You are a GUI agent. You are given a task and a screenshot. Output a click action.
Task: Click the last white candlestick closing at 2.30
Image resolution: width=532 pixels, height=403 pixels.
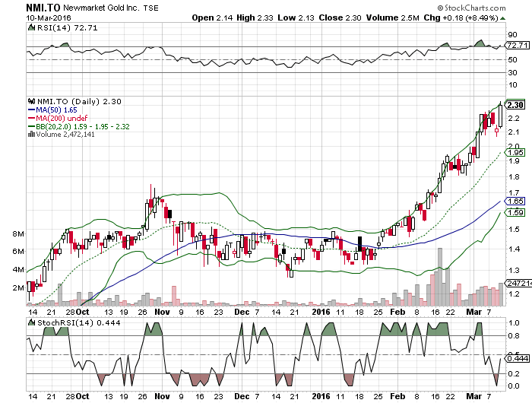click(500, 116)
